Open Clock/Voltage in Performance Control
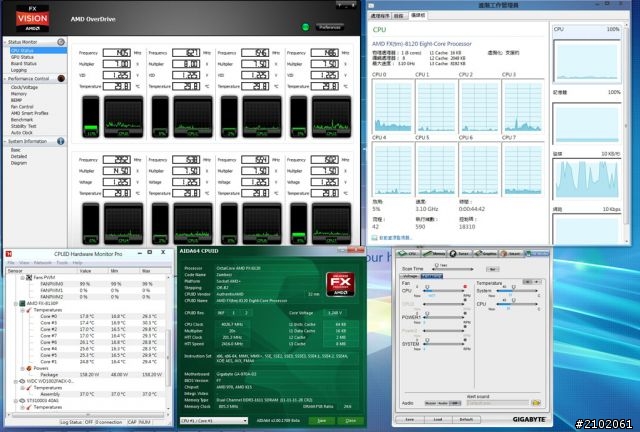Image resolution: width=640 pixels, height=432 pixels. tap(24, 87)
